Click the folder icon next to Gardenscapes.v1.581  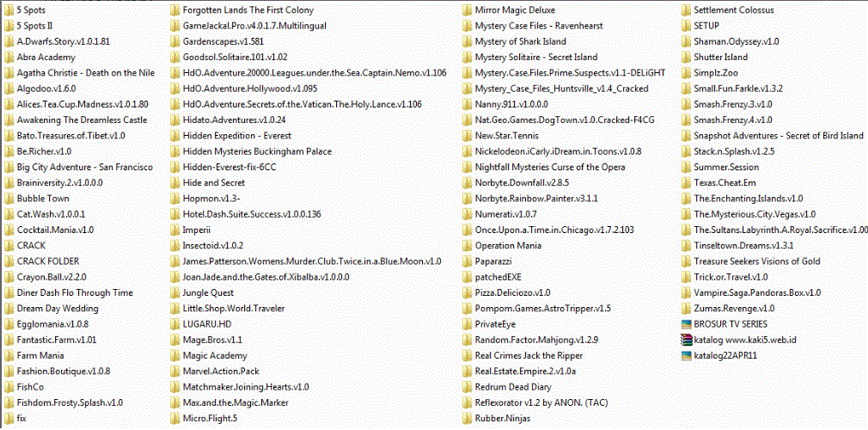tap(174, 41)
